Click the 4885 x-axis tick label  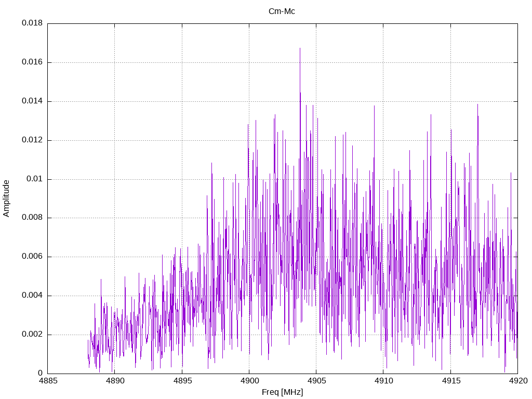coord(48,381)
